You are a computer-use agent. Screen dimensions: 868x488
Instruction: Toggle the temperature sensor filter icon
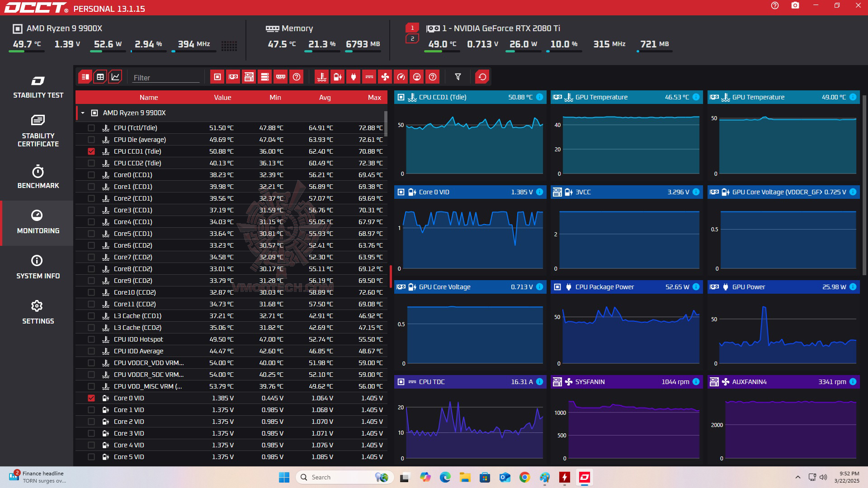coord(321,77)
